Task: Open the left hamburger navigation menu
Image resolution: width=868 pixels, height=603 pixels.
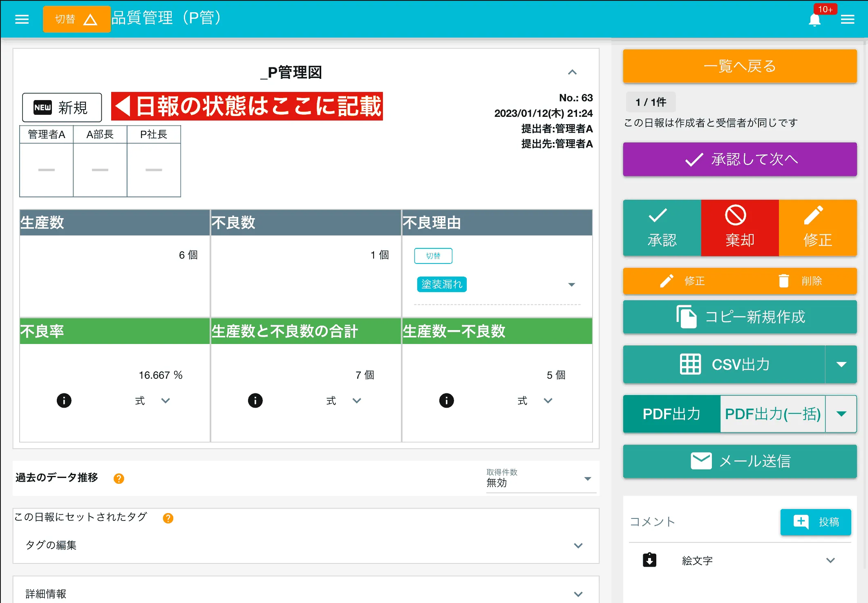Action: [22, 19]
